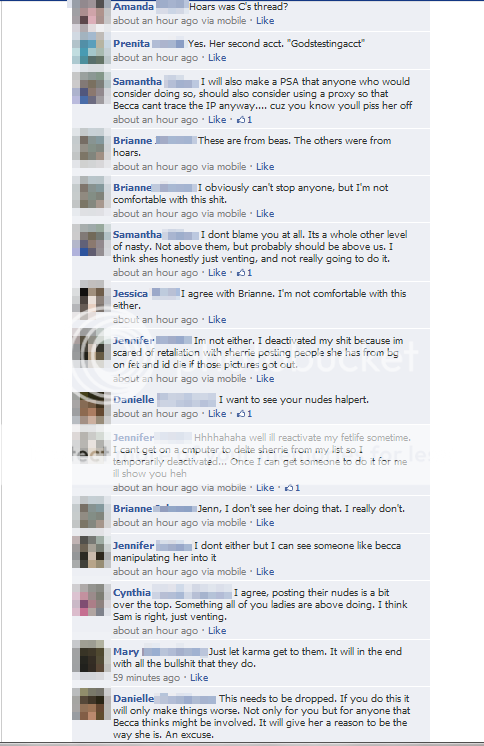Like Mary's karma comment
This screenshot has height=746, width=484.
199,678
